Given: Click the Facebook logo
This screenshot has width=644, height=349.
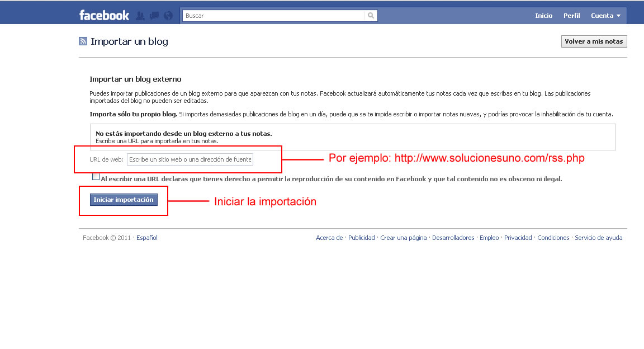Looking at the screenshot, I should (x=105, y=15).
